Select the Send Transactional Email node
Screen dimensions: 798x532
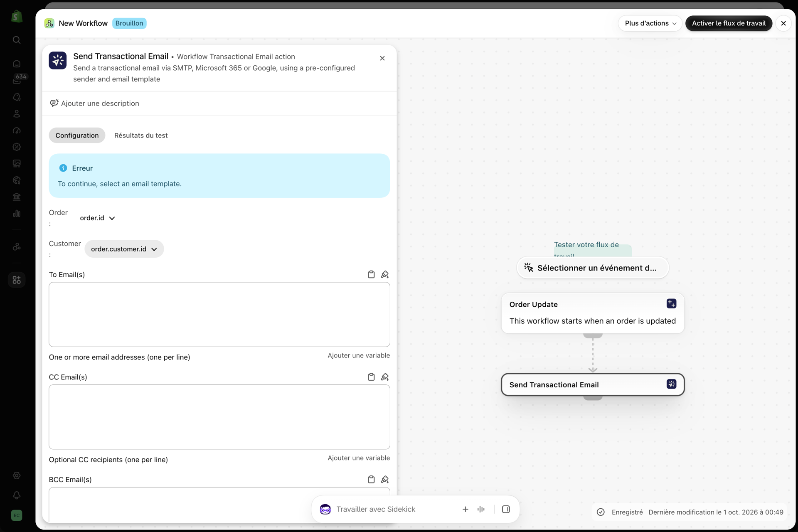(x=593, y=384)
